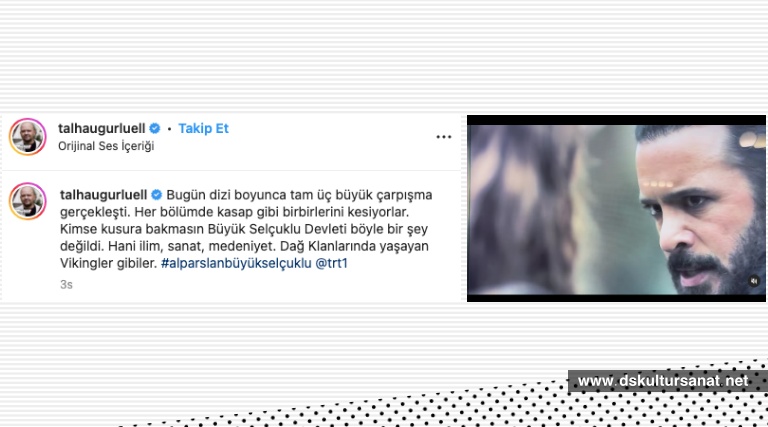Open the header profile avatar of talhaugurluell
The width and height of the screenshot is (768, 427).
(x=27, y=137)
